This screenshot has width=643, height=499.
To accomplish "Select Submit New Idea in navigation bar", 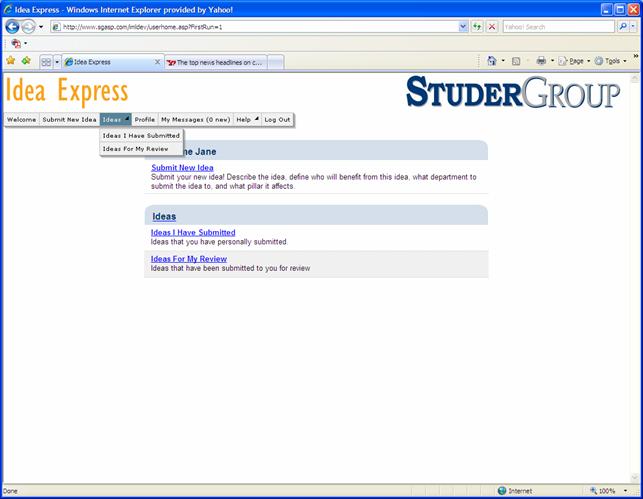I will tap(69, 119).
